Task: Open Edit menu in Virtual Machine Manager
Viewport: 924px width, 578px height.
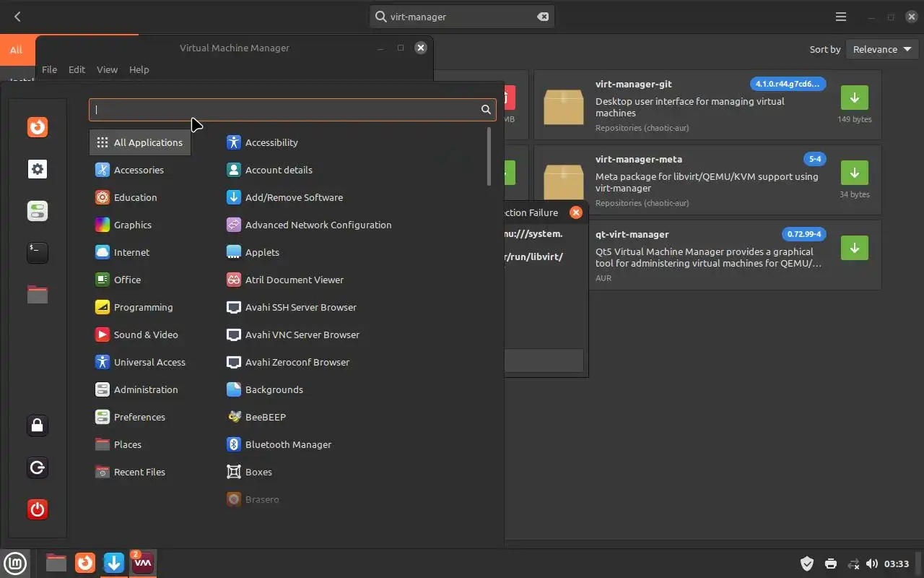Action: pyautogui.click(x=77, y=69)
